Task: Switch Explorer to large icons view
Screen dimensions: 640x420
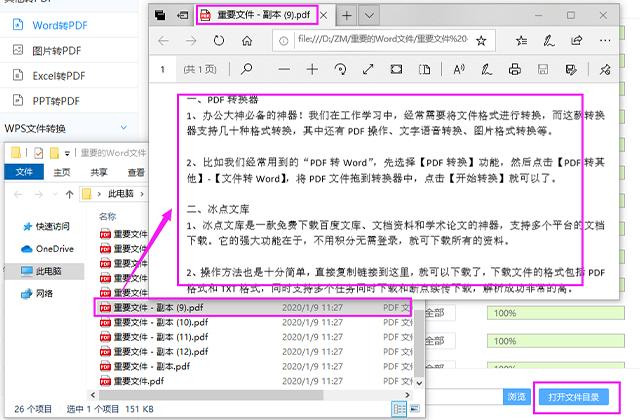Action: click(x=415, y=409)
